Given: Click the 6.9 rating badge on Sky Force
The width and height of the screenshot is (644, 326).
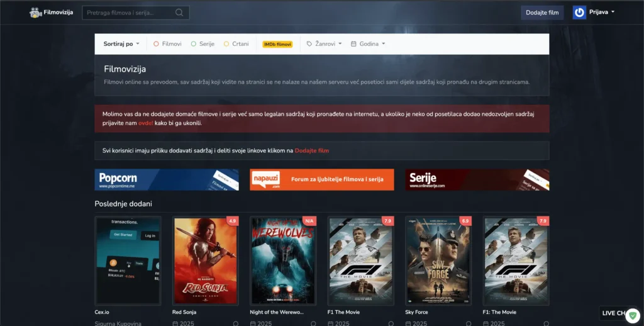Looking at the screenshot, I should point(465,221).
